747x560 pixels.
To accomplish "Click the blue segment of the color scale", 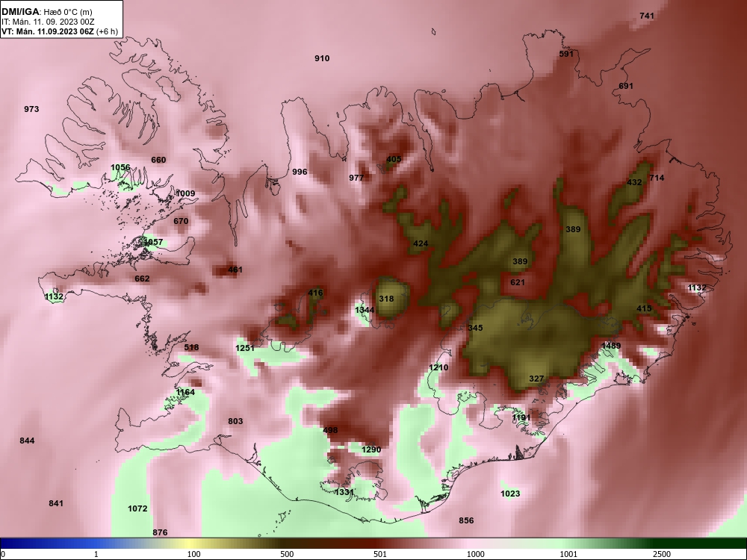I will tap(48, 544).
